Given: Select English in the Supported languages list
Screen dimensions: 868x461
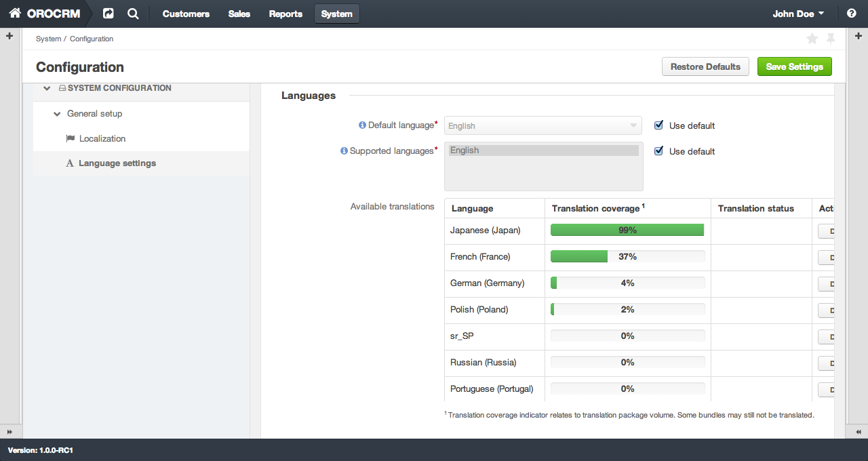Looking at the screenshot, I should [x=543, y=151].
